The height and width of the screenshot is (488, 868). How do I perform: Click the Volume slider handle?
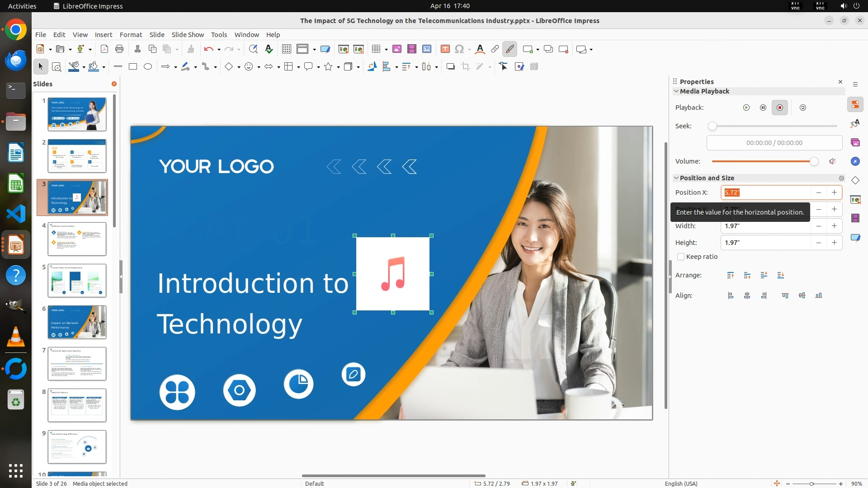[814, 161]
